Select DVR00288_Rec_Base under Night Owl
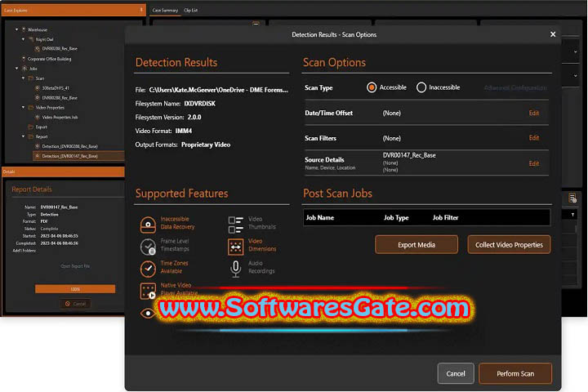The height and width of the screenshot is (392, 588). point(60,49)
